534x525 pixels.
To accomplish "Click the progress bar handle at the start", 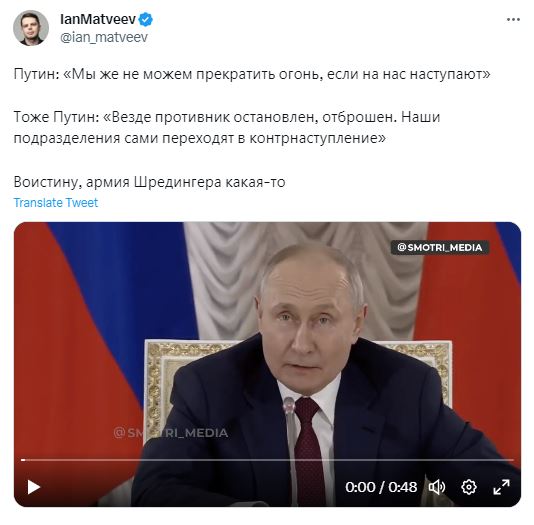I will (x=23, y=460).
